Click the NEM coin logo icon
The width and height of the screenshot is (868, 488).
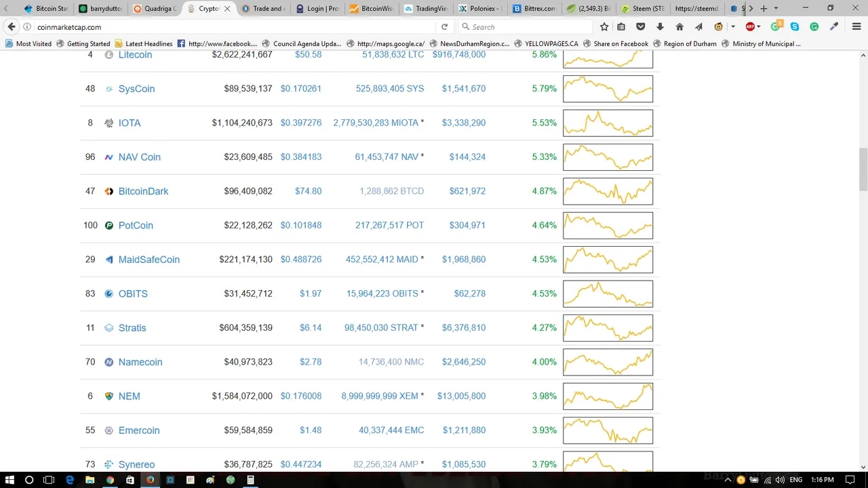click(109, 396)
